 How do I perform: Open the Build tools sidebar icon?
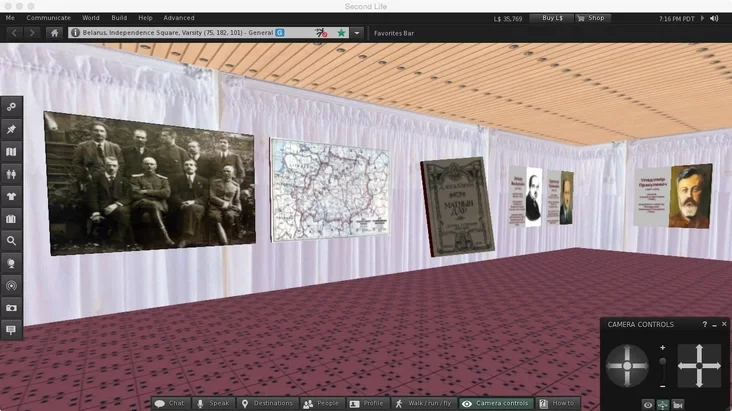coord(11,107)
